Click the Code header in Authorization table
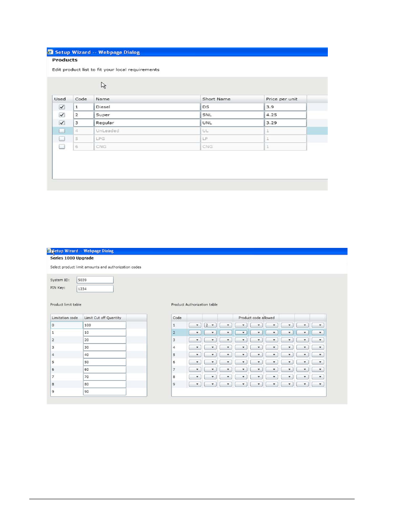Image resolution: width=411 pixels, height=532 pixels. (x=179, y=318)
